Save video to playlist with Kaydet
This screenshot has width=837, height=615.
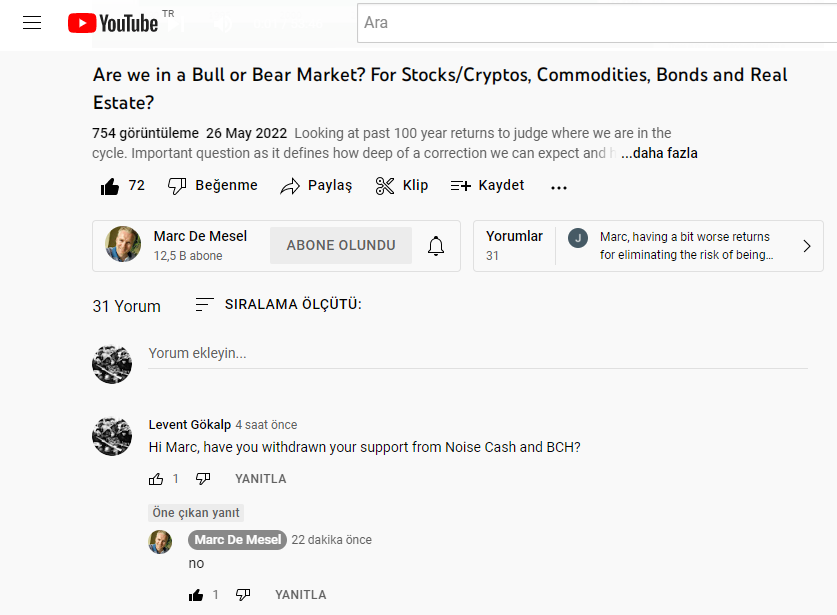point(487,185)
